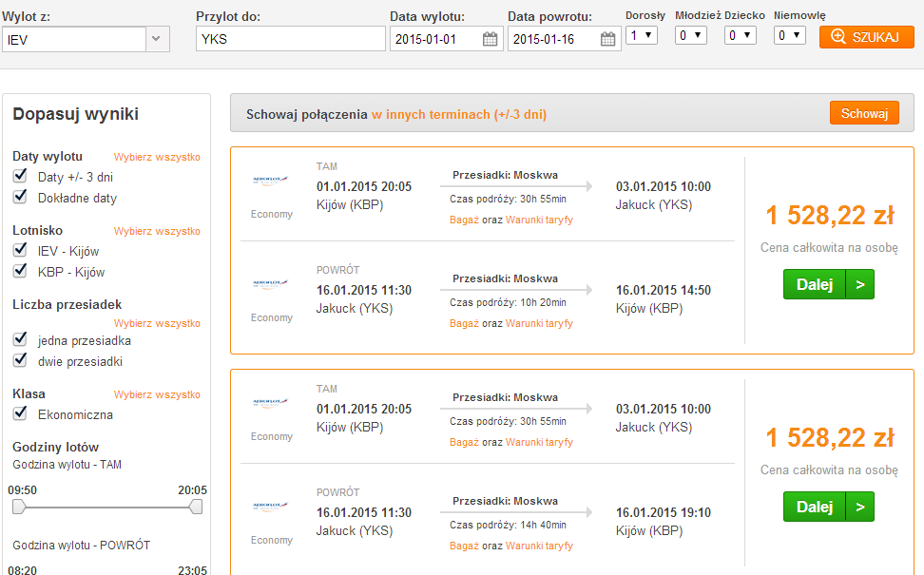This screenshot has height=575, width=924.
Task: Click the SZUKAJ search button
Action: pos(866,37)
